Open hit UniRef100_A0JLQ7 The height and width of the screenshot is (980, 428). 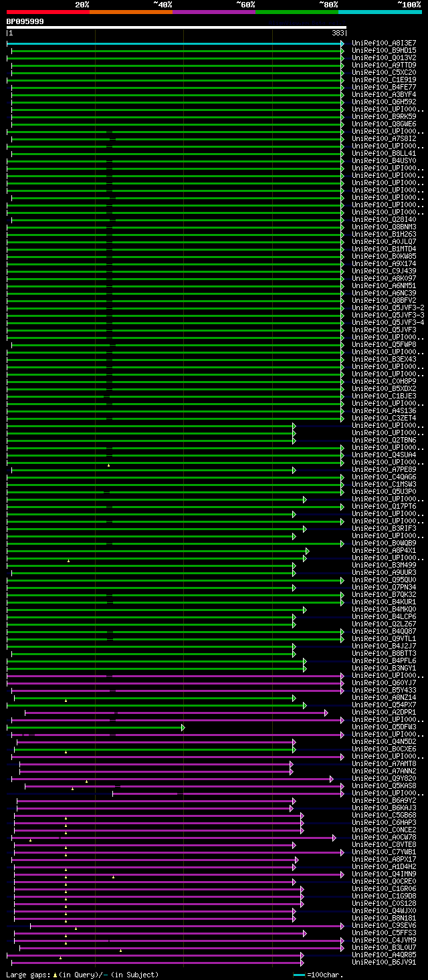tap(384, 241)
